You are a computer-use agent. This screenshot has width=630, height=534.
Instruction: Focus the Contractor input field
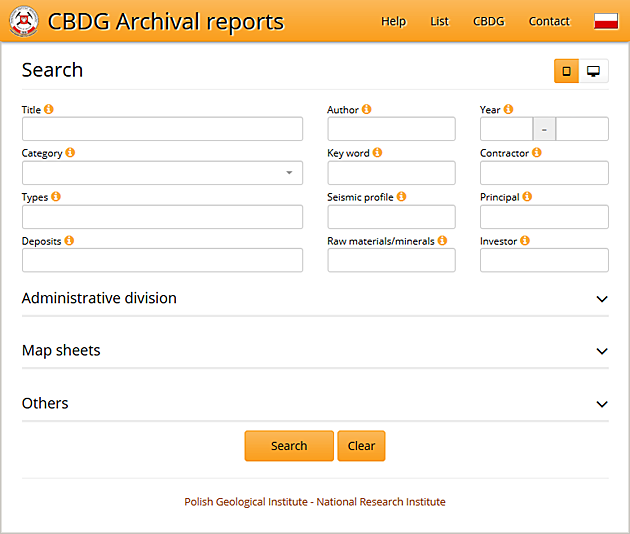(544, 173)
